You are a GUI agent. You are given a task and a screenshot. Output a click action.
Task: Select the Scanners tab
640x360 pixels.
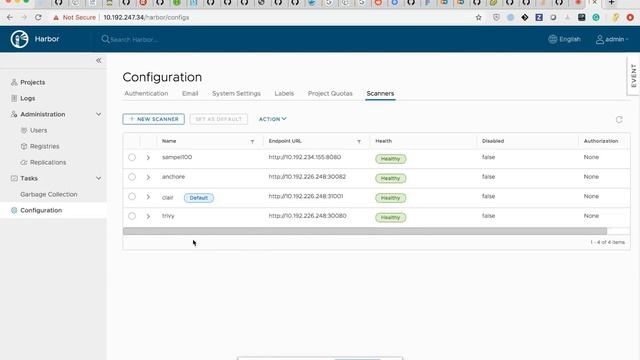[x=380, y=93]
